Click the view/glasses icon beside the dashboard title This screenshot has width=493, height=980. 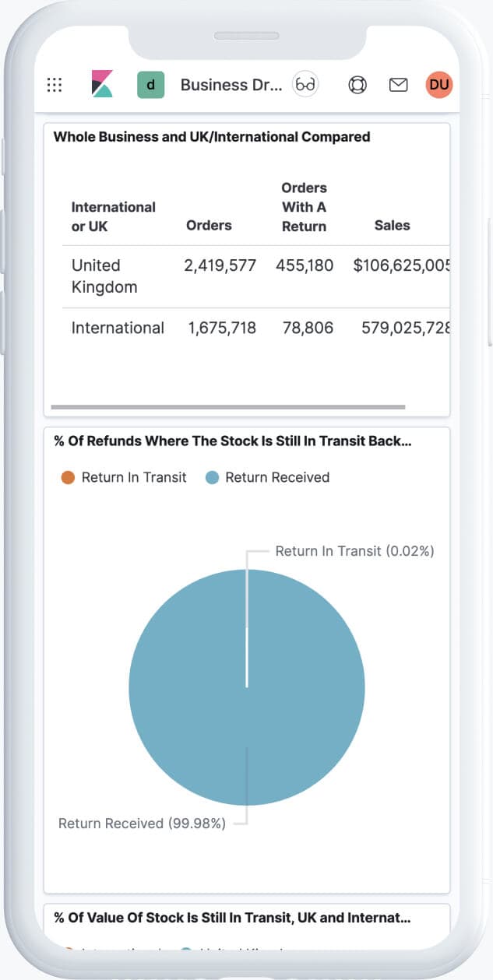tap(304, 84)
